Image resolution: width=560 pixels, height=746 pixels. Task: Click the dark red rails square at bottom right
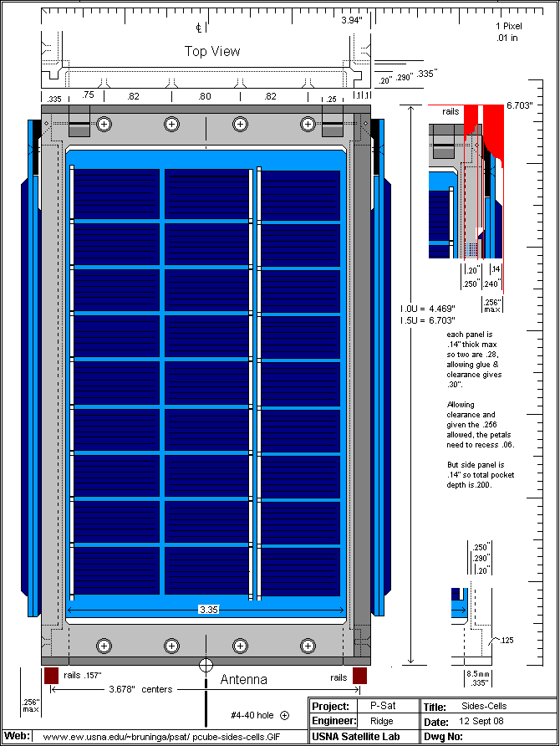(360, 675)
